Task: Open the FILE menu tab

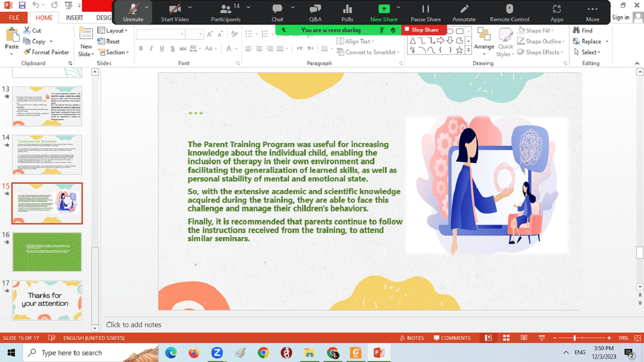Action: click(x=14, y=18)
